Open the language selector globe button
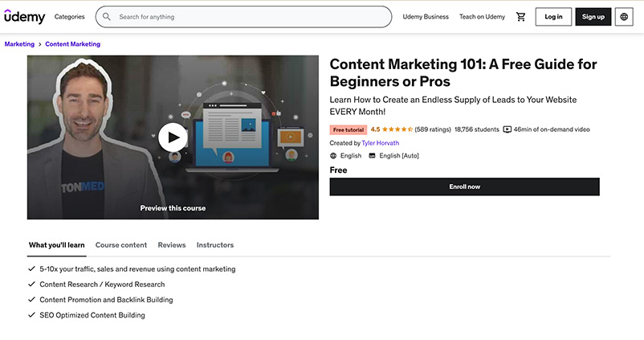 (x=624, y=17)
